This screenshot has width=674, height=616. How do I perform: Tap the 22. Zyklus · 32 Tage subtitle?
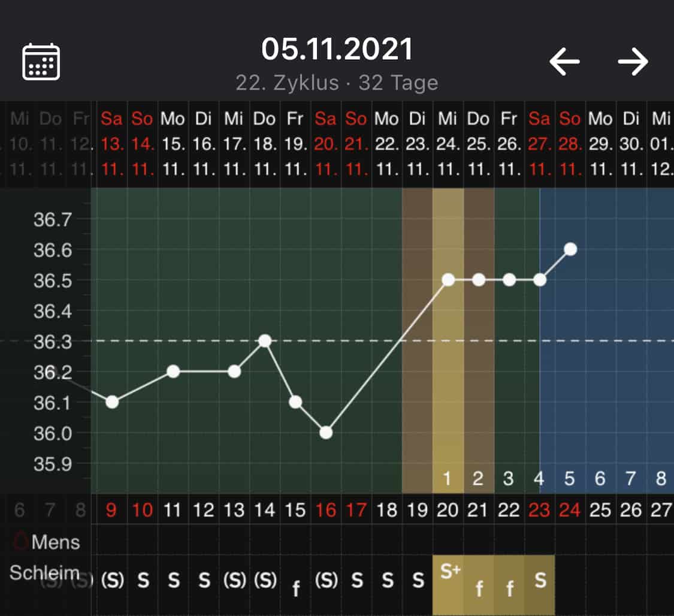point(337,83)
